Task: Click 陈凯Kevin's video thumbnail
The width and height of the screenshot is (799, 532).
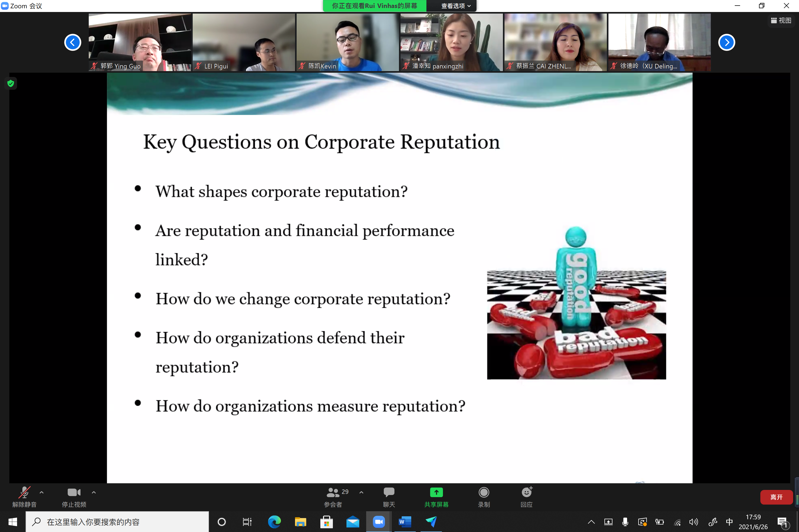Action: tap(347, 42)
